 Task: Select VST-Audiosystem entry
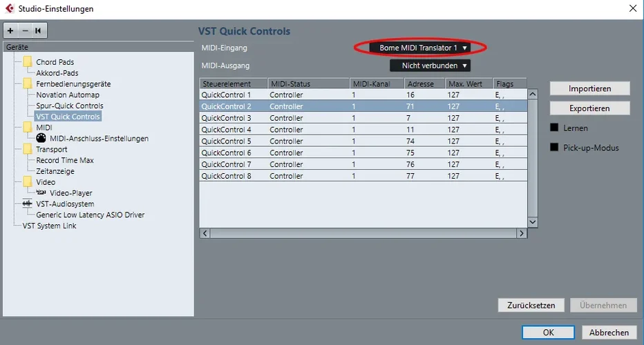(x=65, y=204)
